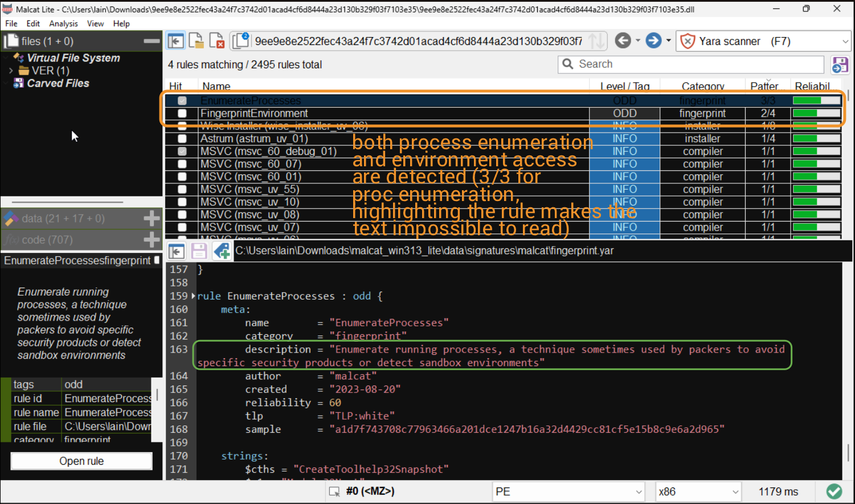Navigate back with the left arrow
The height and width of the screenshot is (504, 855).
623,41
